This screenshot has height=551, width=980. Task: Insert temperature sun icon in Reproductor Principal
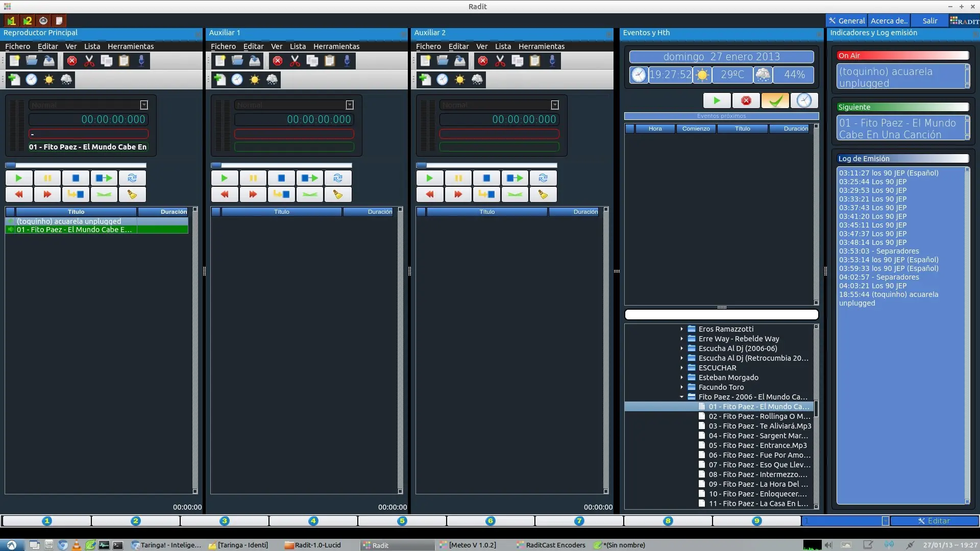tap(49, 79)
